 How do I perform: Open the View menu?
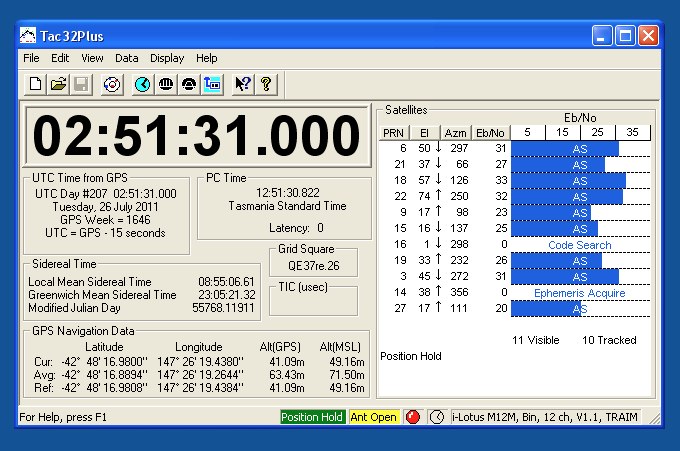[x=92, y=58]
